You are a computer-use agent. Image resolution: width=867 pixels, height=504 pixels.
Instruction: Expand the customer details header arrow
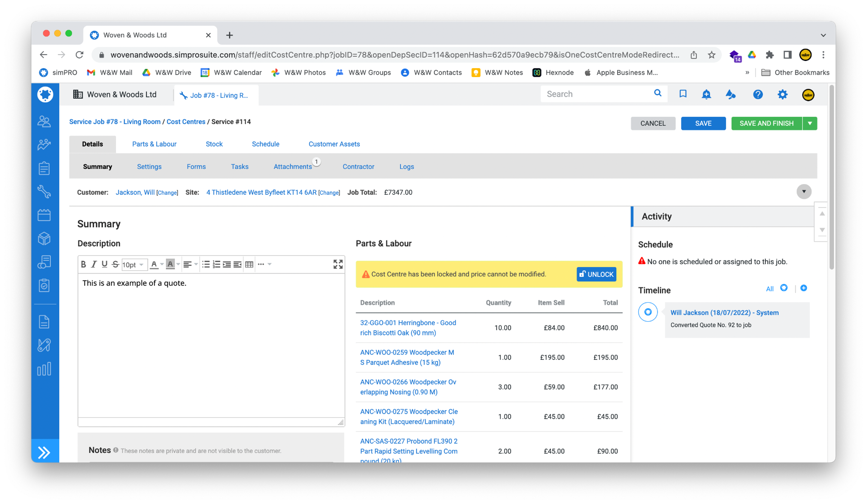coord(804,192)
